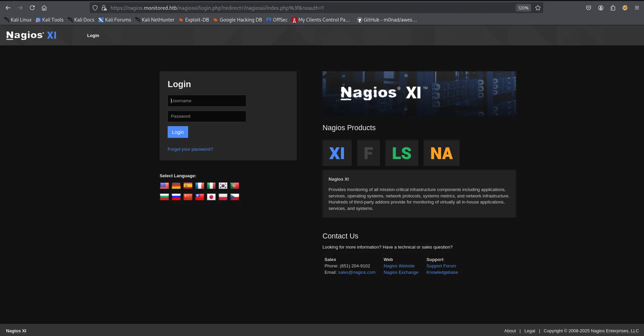
Task: Open the Support Forum link
Action: click(x=441, y=266)
